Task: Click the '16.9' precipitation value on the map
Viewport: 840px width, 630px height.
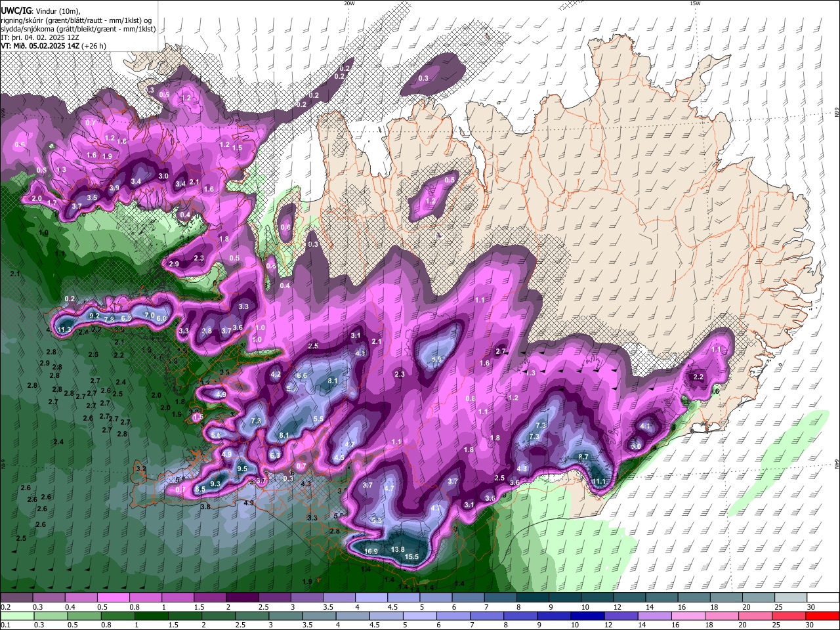Action: (371, 551)
